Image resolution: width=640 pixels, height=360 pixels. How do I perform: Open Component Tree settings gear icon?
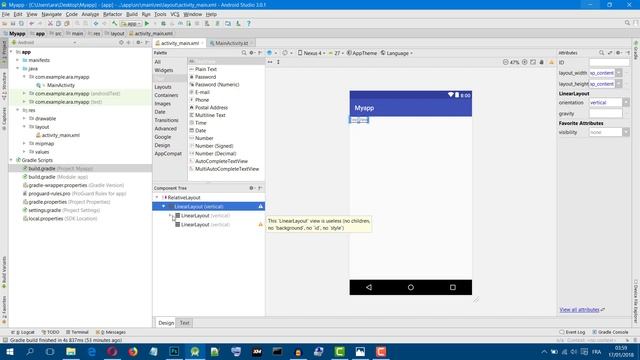[x=251, y=188]
